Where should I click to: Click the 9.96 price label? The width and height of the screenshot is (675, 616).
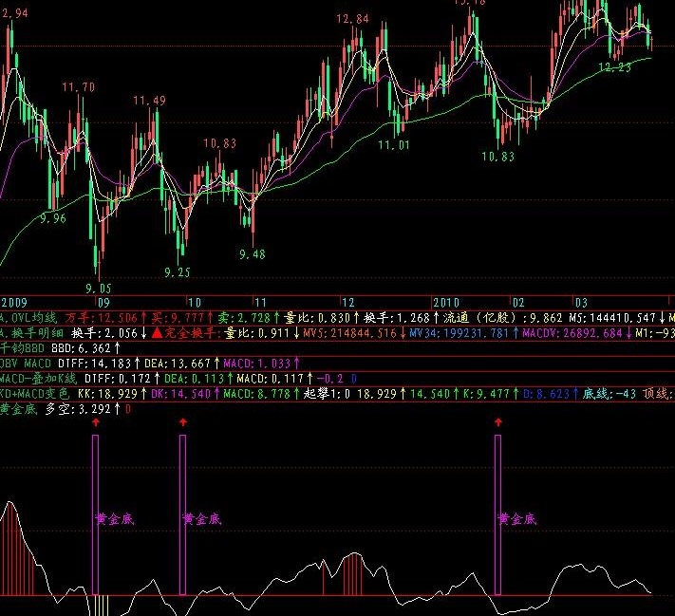(x=53, y=218)
